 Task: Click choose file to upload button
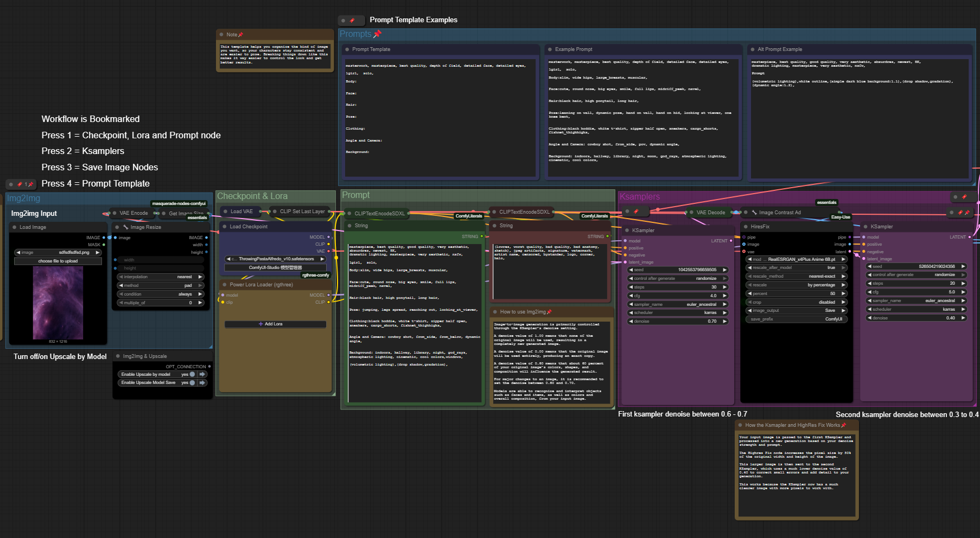[x=58, y=261]
